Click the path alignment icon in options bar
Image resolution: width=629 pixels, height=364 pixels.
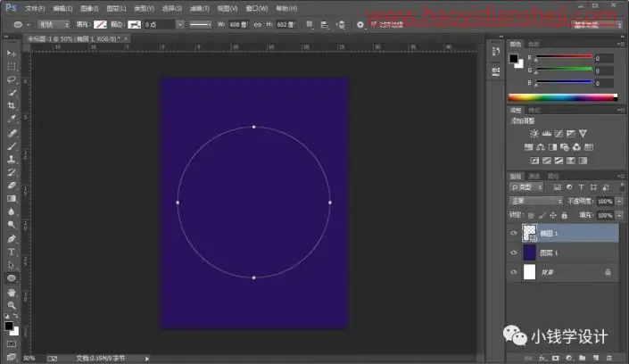[325, 25]
